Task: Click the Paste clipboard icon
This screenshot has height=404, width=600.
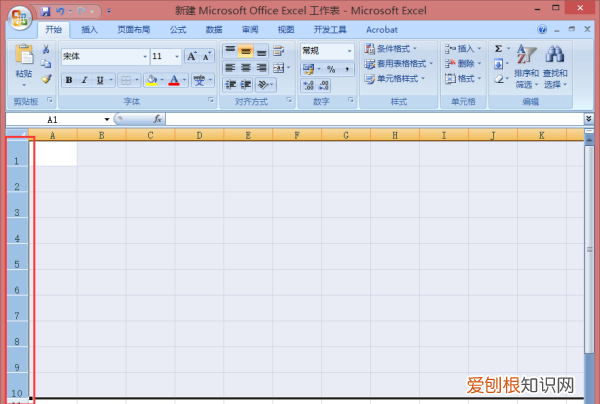Action: (x=24, y=55)
